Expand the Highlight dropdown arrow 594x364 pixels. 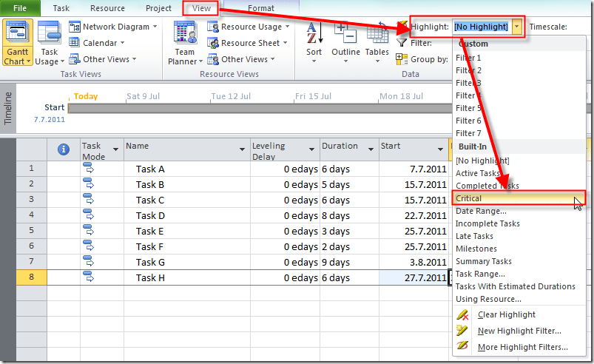(518, 27)
